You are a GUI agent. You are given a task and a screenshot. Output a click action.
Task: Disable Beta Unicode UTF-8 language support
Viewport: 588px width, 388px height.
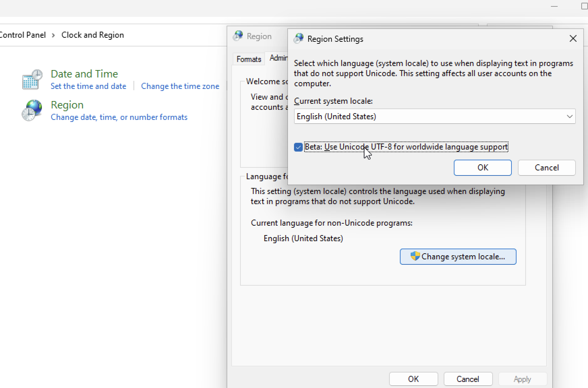tap(298, 147)
